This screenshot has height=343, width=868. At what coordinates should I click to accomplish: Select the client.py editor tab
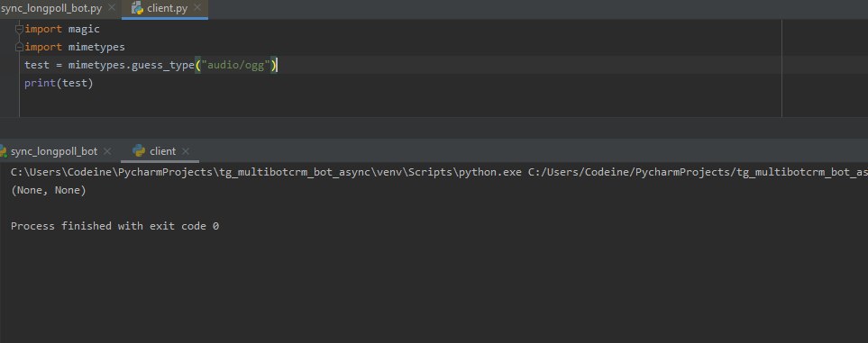point(167,8)
